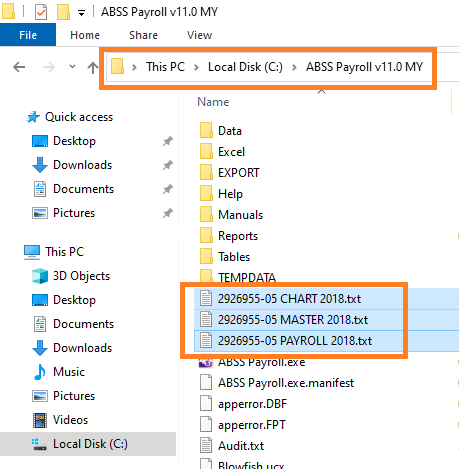Go up one folder level arrow
The image size is (459, 469).
tap(93, 68)
